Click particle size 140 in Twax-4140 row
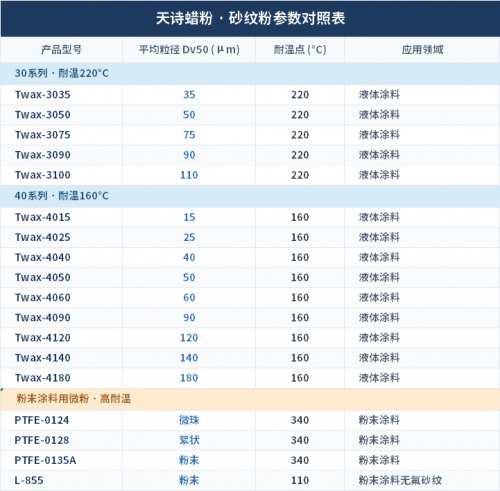 pyautogui.click(x=189, y=358)
